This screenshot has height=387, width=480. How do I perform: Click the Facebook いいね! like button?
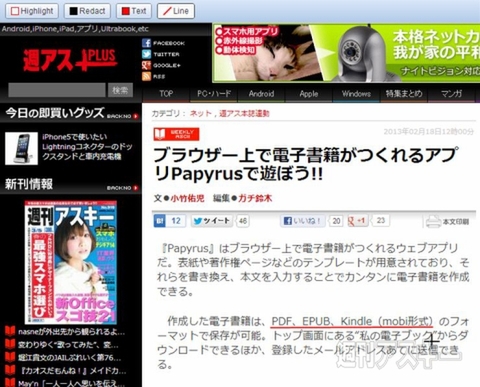(303, 221)
